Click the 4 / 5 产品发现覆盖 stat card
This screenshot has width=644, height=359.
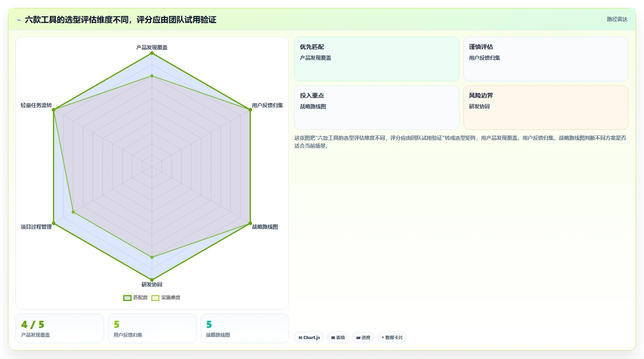pyautogui.click(x=60, y=328)
